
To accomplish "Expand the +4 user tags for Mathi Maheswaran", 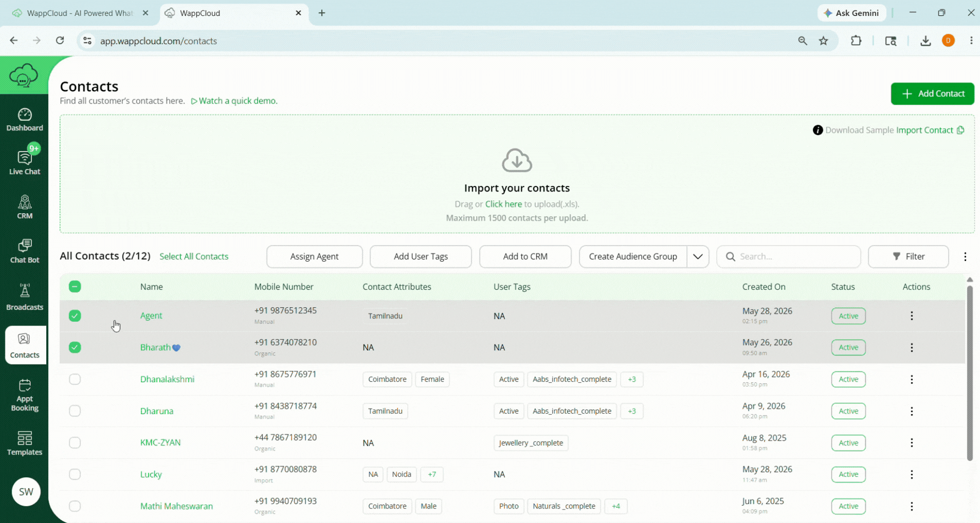I will pos(616,506).
